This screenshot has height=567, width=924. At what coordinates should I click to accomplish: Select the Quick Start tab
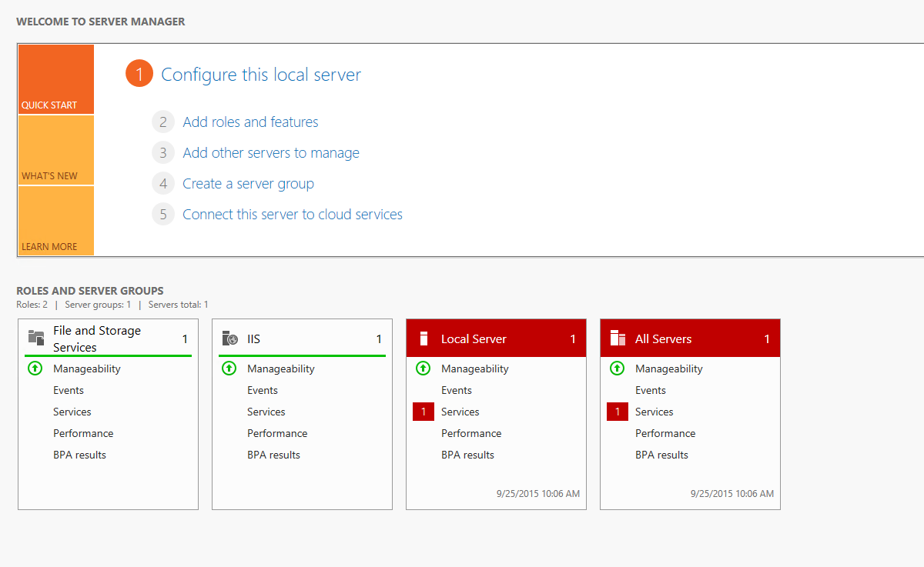coord(56,79)
